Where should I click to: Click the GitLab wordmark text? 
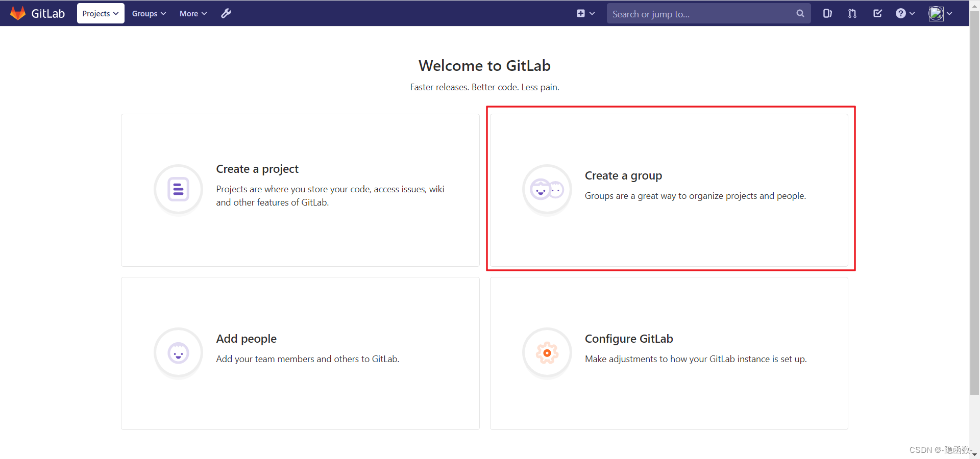pos(48,14)
